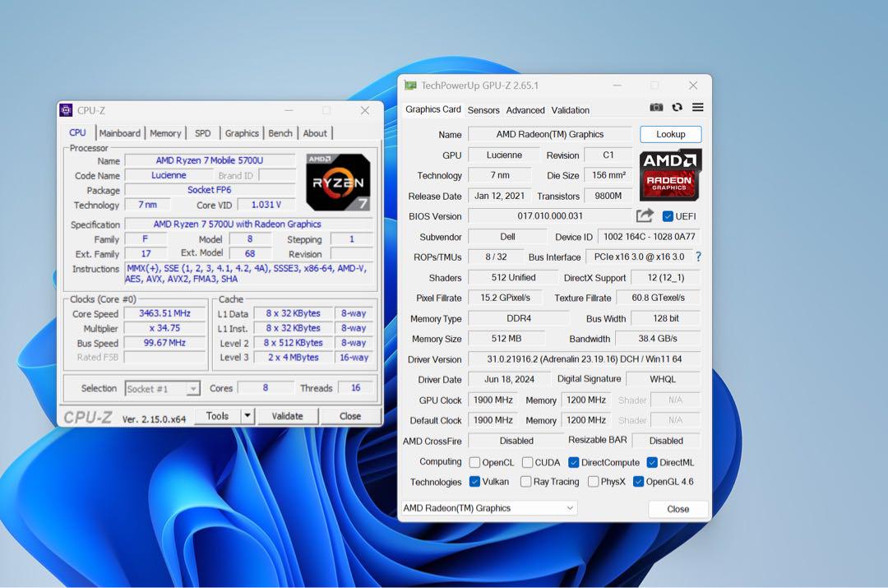Toggle the OpenGL 4.6 checkbox
Image resolution: width=888 pixels, height=588 pixels.
pos(638,482)
